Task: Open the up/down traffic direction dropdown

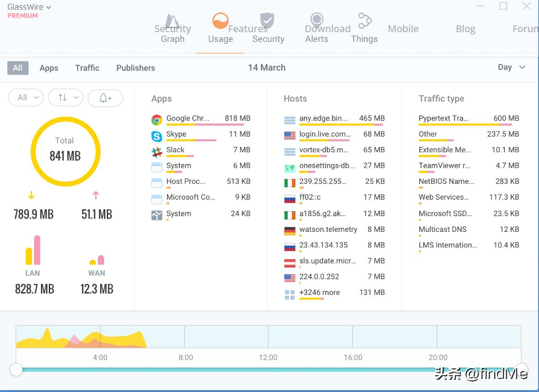Action: 65,98
